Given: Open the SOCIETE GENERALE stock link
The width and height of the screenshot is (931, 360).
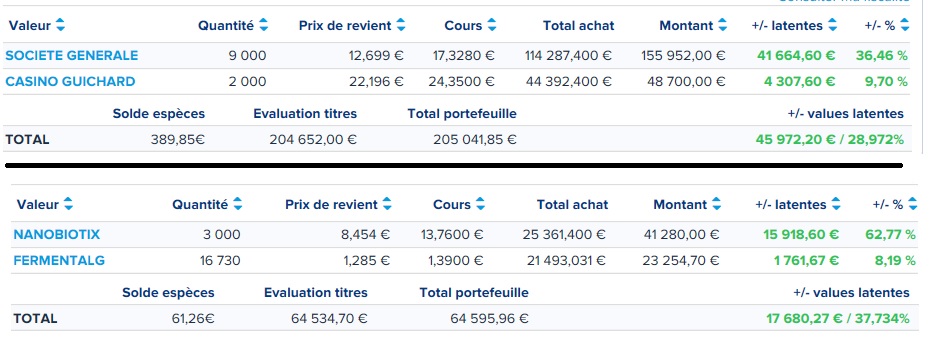Looking at the screenshot, I should [x=72, y=56].
